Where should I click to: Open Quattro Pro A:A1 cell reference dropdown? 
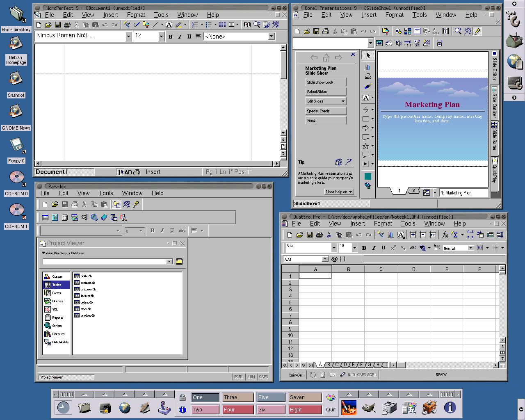pos(325,259)
